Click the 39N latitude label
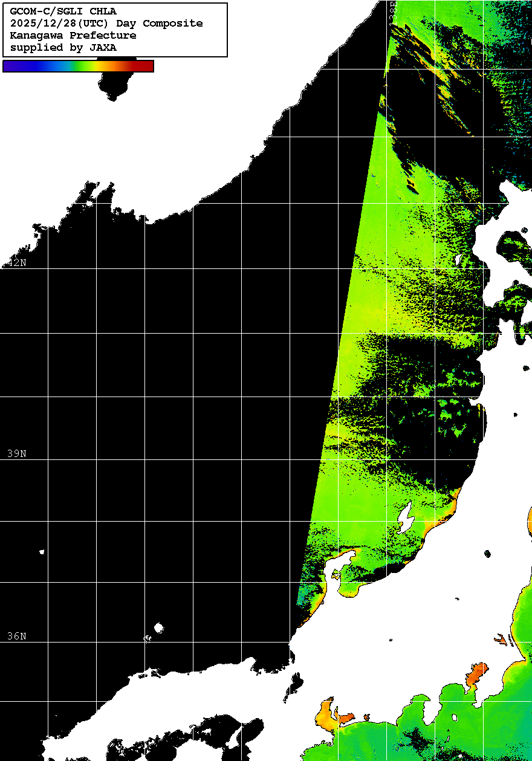This screenshot has width=532, height=761. (x=17, y=453)
